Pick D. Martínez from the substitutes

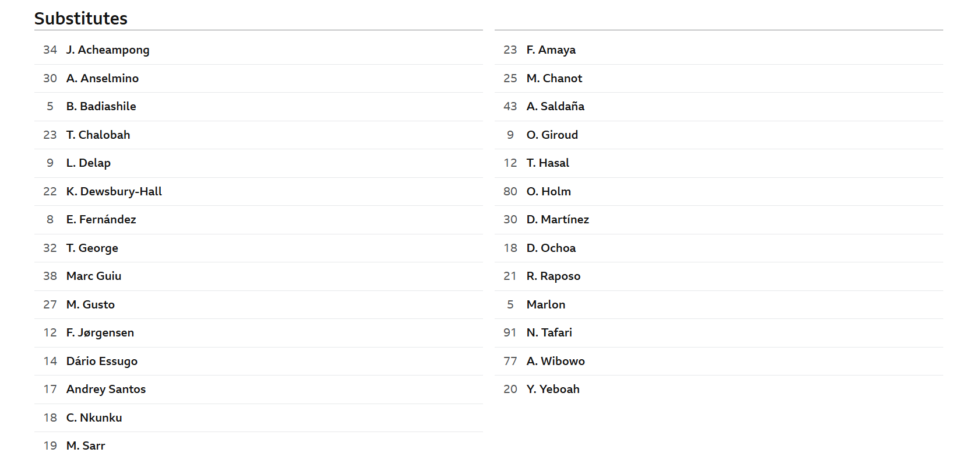click(x=558, y=219)
